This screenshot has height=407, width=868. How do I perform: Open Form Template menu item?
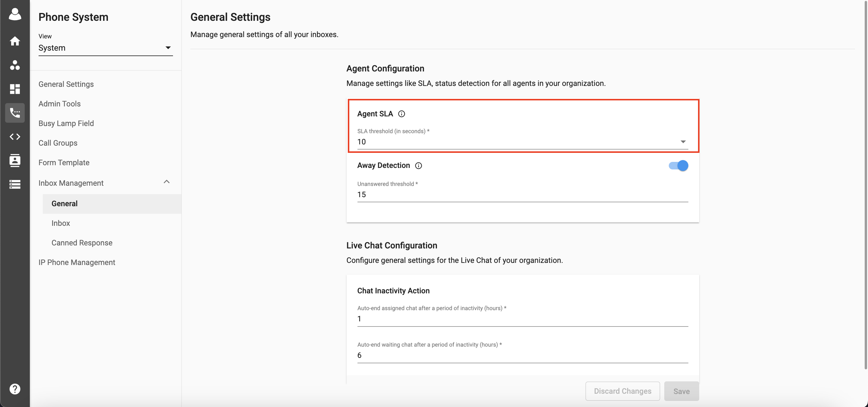64,162
